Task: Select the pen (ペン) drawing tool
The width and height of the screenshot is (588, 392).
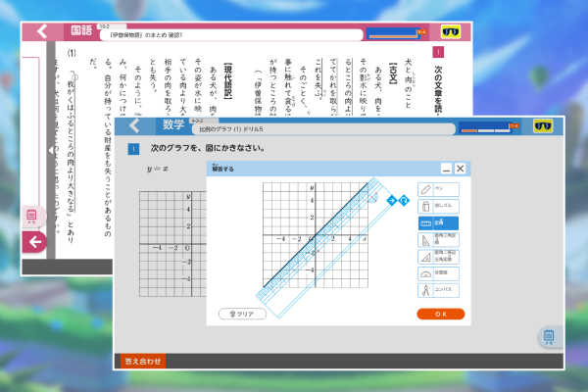Action: [x=438, y=189]
